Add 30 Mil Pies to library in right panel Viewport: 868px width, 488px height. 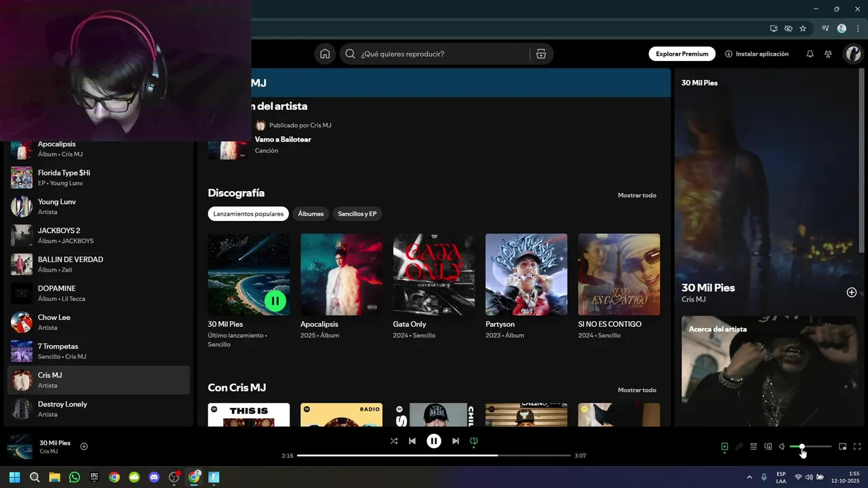click(x=852, y=293)
